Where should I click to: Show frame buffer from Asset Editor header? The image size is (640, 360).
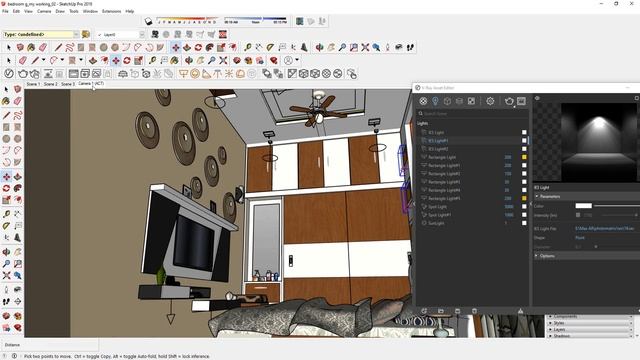[521, 101]
